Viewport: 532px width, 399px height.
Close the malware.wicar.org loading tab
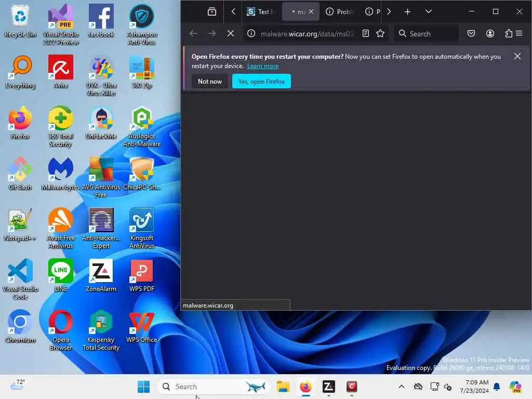click(311, 11)
